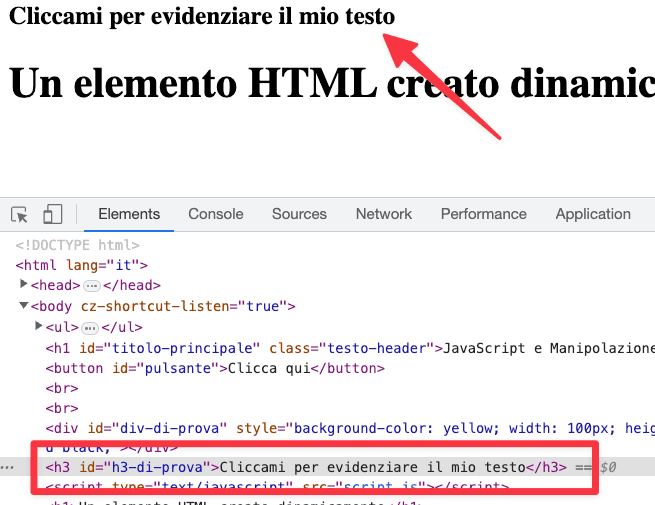Open the Elements tab
Viewport: 655px width, 505px height.
pyautogui.click(x=129, y=214)
